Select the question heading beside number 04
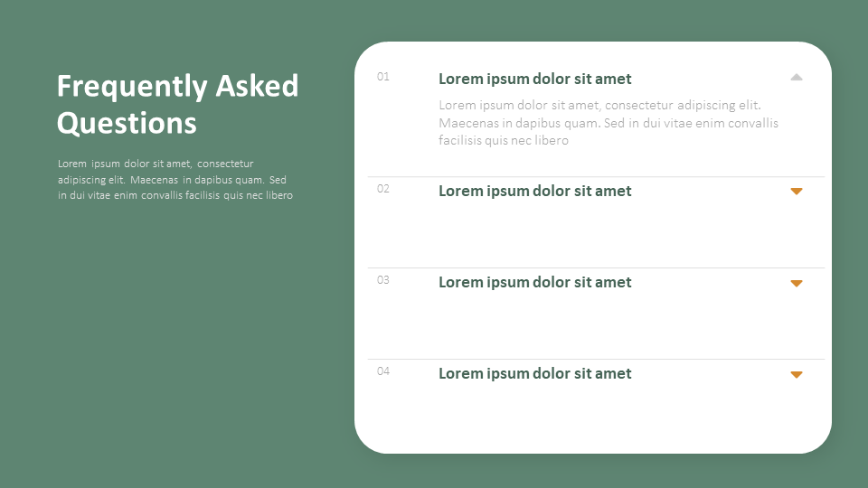 click(x=534, y=373)
